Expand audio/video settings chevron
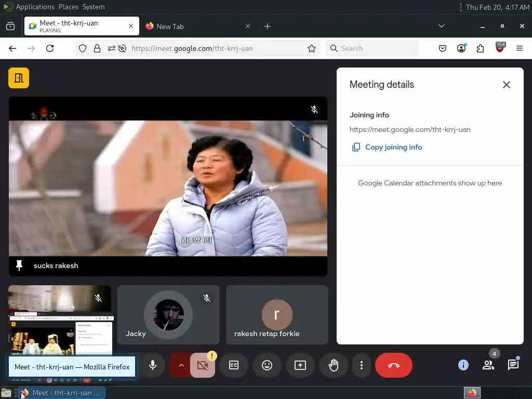532x399 pixels. pyautogui.click(x=181, y=365)
